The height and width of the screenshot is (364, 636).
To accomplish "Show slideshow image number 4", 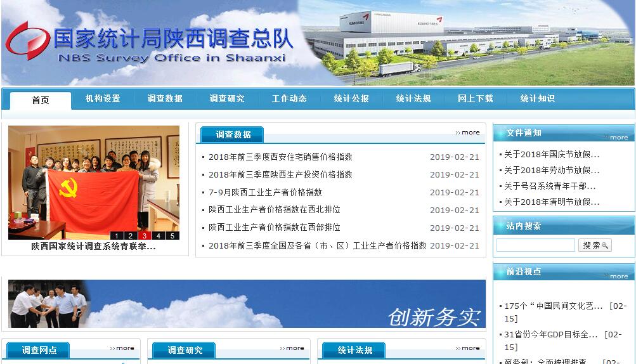I will pos(158,235).
